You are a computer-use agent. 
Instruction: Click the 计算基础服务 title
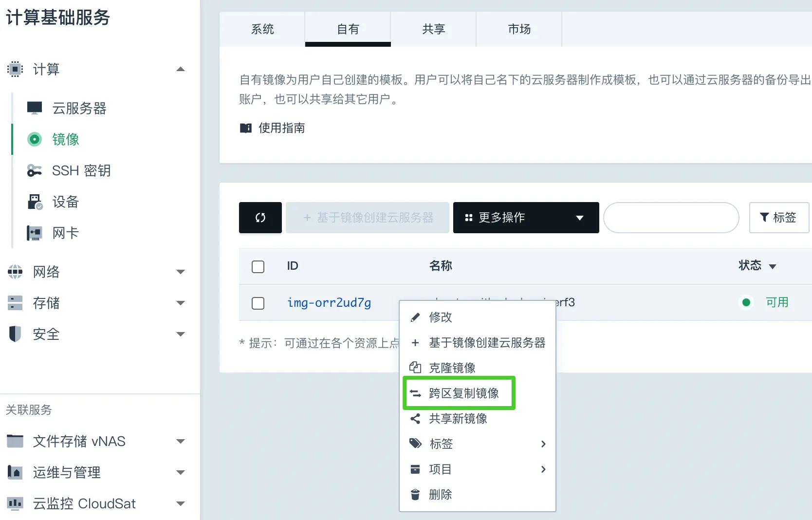pyautogui.click(x=58, y=18)
